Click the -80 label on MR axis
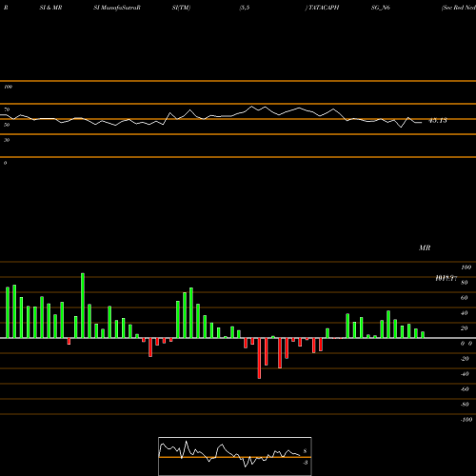Viewport: 476px width, 476px height. click(465, 405)
